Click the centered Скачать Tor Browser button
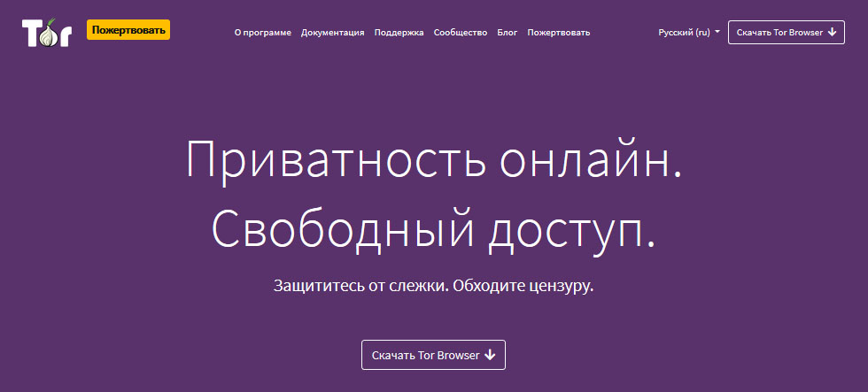This screenshot has height=392, width=868. 433,355
